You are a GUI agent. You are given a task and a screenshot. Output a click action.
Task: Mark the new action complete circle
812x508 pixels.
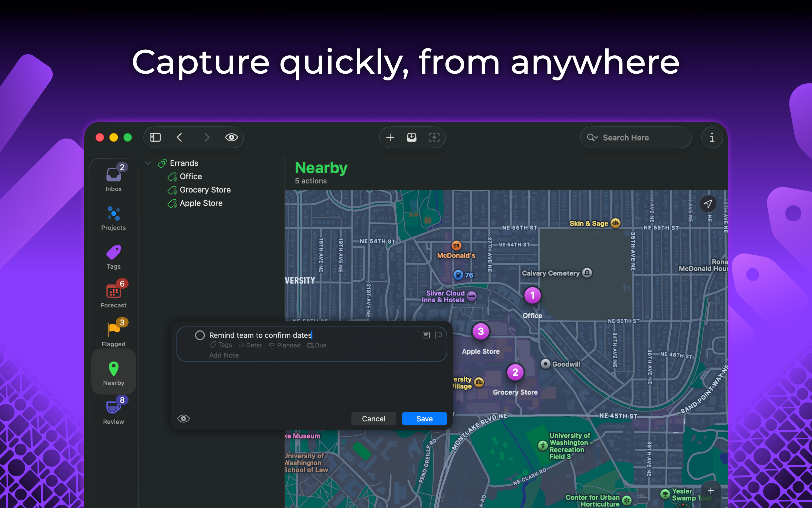200,335
